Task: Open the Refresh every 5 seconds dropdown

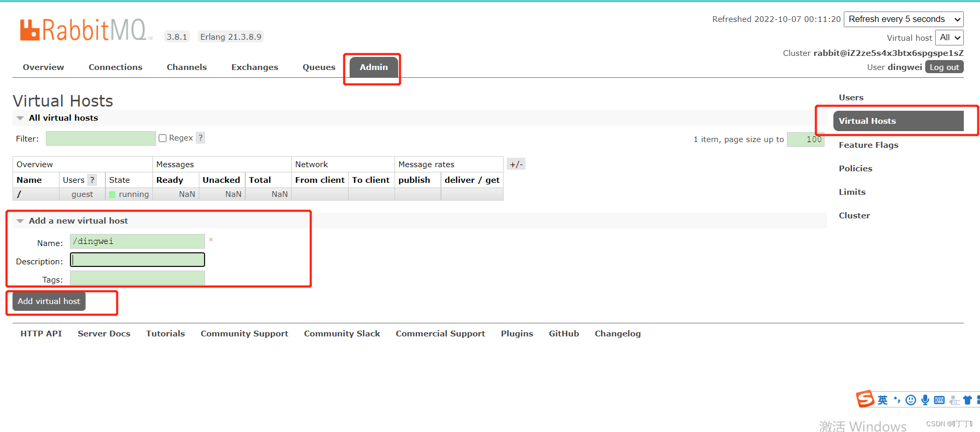Action: 904,19
